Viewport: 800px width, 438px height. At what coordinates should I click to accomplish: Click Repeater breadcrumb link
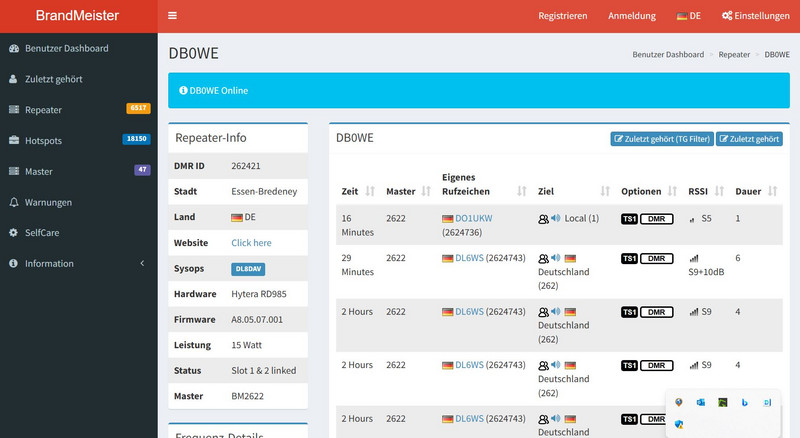[734, 55]
